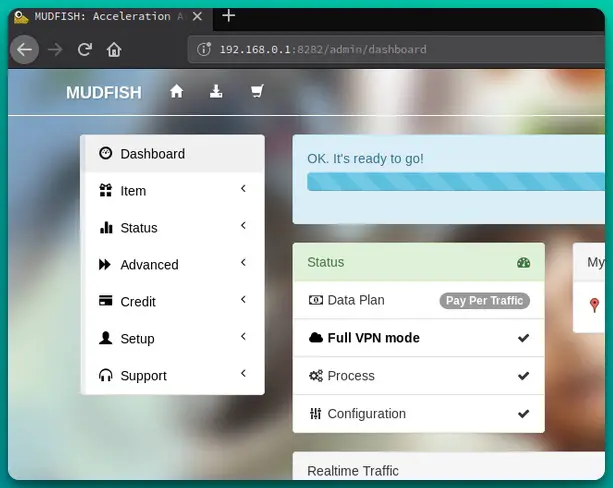
Task: Close the MUDFISH browser tab
Action: pyautogui.click(x=197, y=16)
